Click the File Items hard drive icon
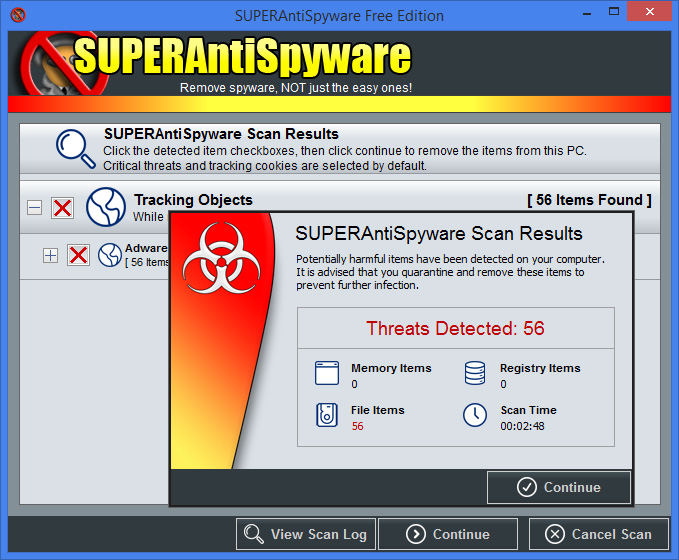Screen dimensions: 679x560 point(327,415)
